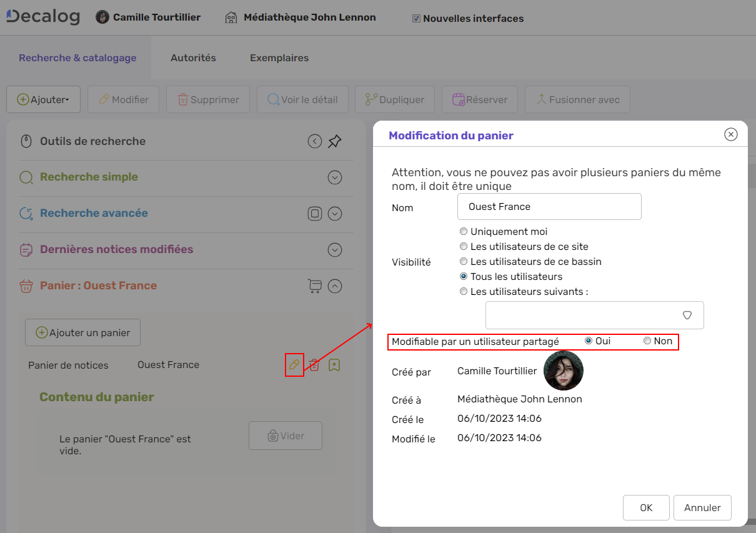Image resolution: width=756 pixels, height=533 pixels.
Task: Click inside the Nom input field
Action: coord(549,206)
